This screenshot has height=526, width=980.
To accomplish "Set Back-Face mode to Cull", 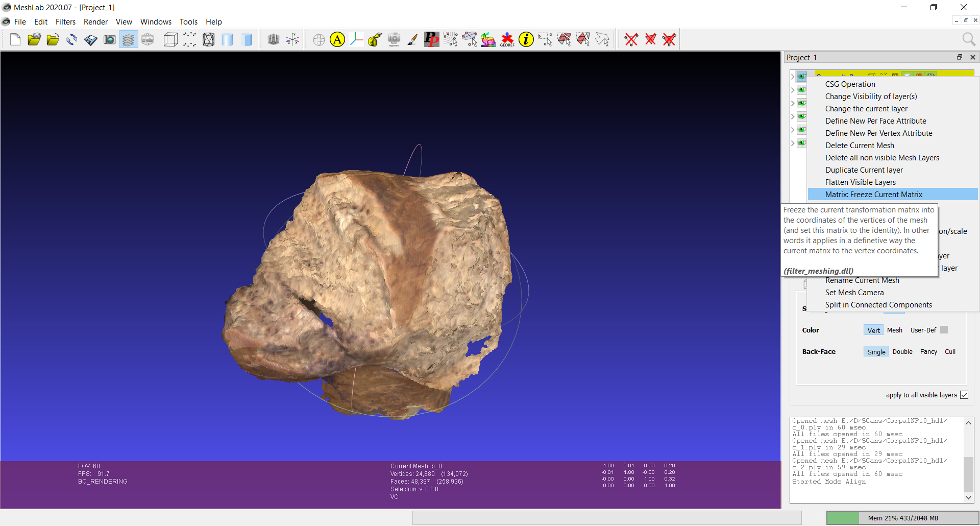I will click(950, 352).
